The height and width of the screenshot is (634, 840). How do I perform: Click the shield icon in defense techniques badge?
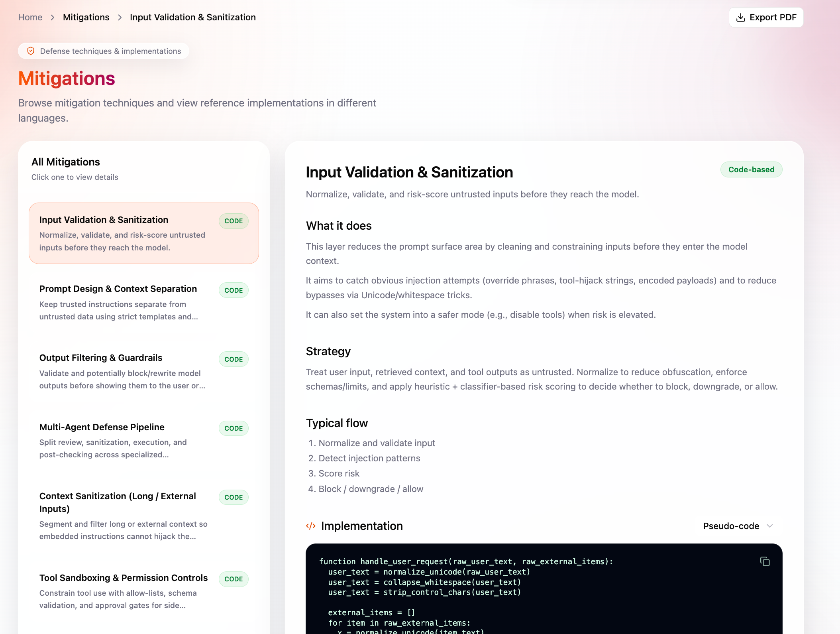pyautogui.click(x=31, y=51)
